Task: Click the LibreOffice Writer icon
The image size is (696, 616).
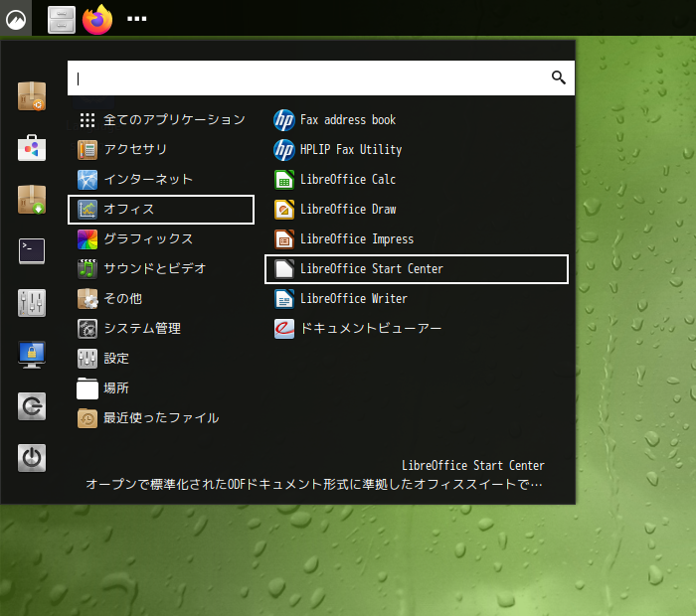Action: coord(284,299)
